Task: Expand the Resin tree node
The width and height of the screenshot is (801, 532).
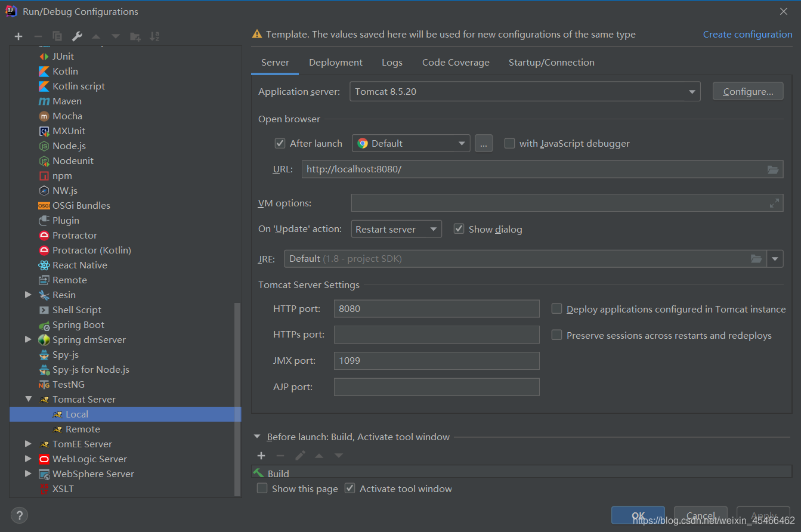Action: click(28, 295)
